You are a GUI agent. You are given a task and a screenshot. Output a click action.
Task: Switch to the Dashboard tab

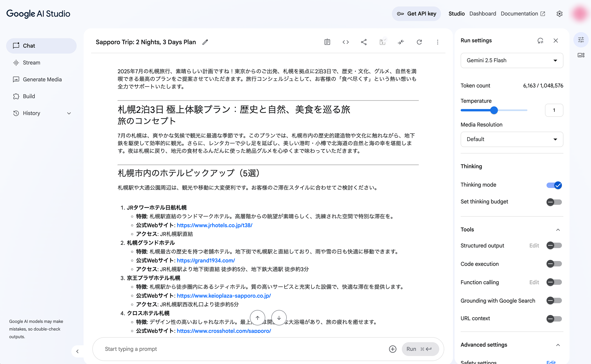pos(483,14)
